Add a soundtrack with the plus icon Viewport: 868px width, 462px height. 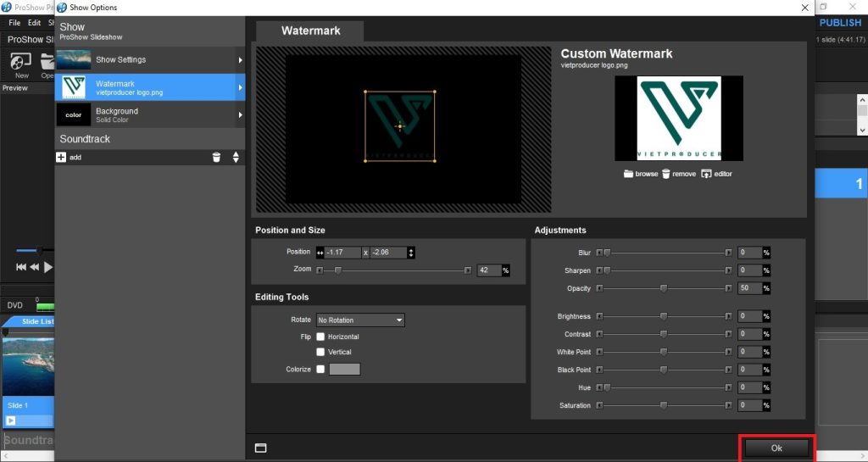(x=61, y=157)
